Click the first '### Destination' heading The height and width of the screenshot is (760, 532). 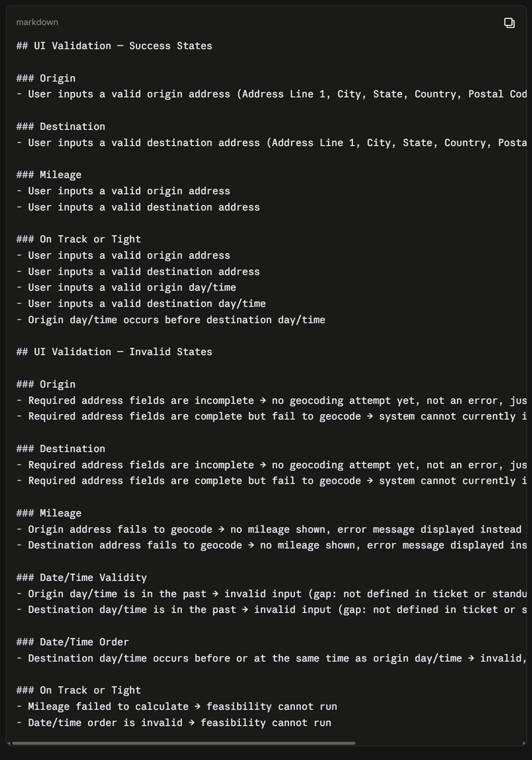click(60, 127)
